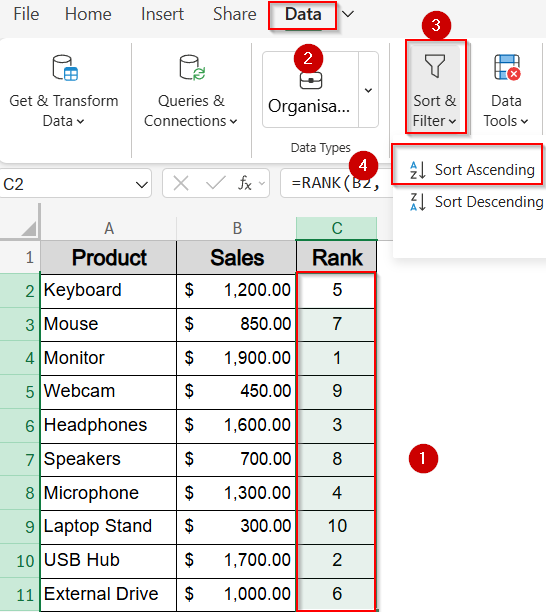
Task: Choose Sort Ascending from menu
Action: click(471, 170)
